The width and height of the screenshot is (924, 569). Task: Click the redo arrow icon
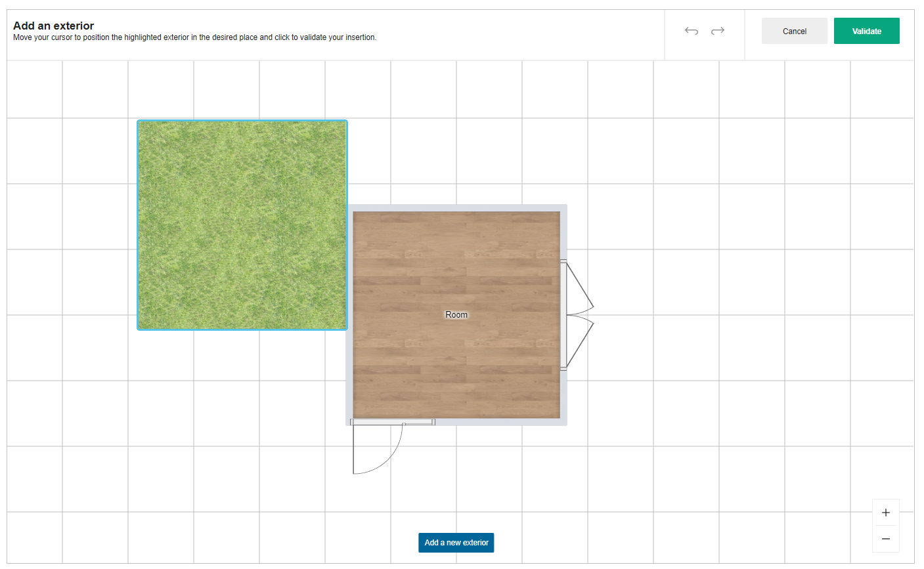718,31
